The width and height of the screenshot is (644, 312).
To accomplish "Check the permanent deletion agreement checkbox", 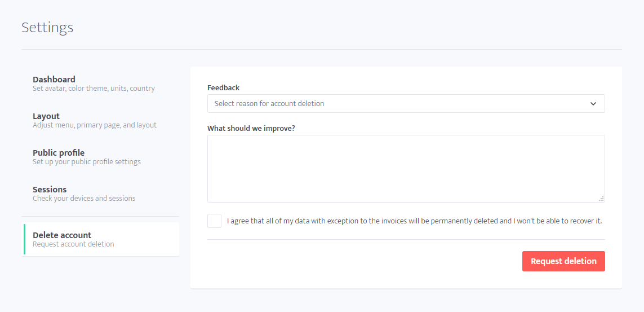I will click(215, 221).
